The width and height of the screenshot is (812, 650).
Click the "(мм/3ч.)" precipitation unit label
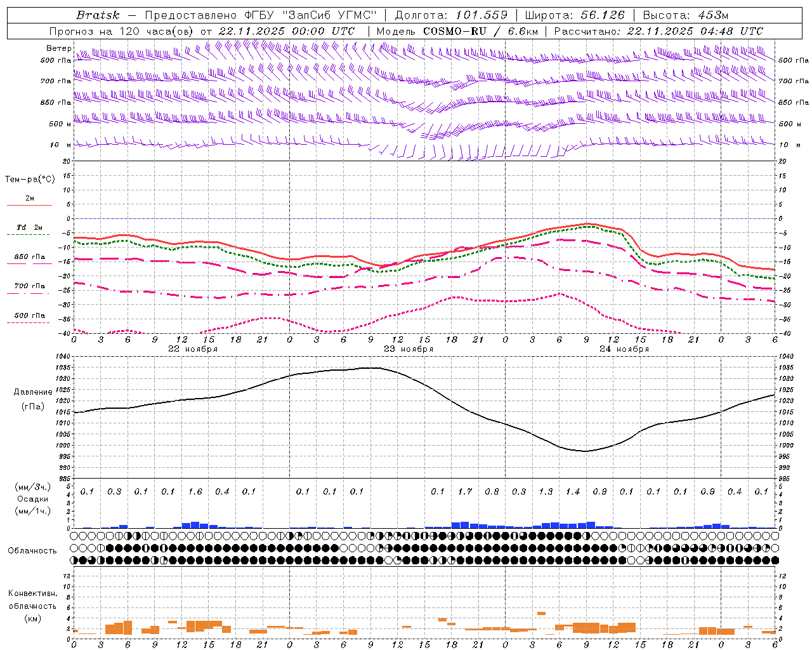(x=33, y=487)
